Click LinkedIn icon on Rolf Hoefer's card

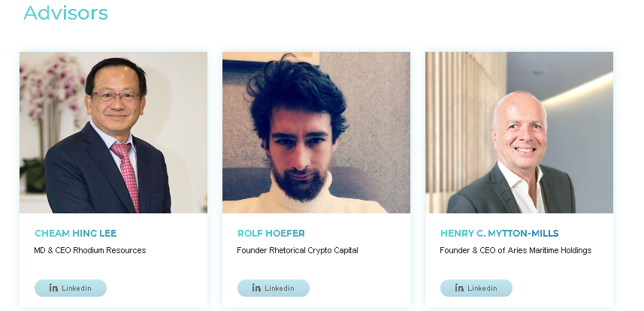pyautogui.click(x=256, y=288)
